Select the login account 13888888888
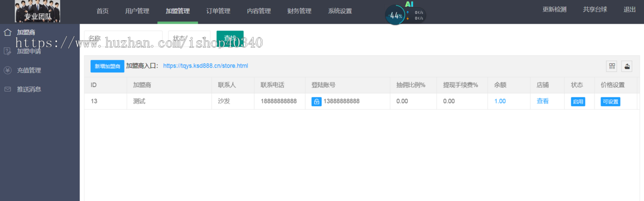 pyautogui.click(x=342, y=101)
